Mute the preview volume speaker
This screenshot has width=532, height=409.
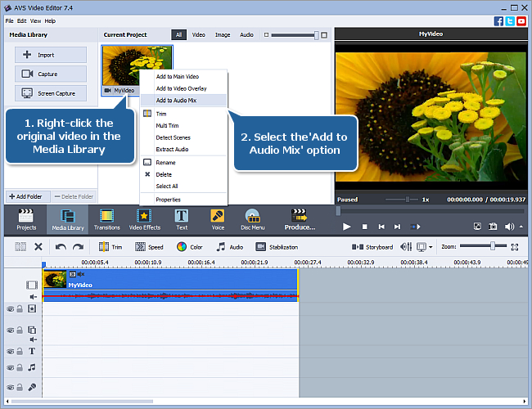coord(509,227)
